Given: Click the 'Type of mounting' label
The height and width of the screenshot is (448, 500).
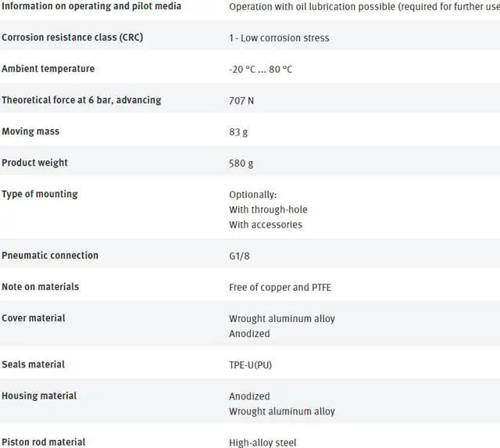Looking at the screenshot, I should (x=40, y=194).
